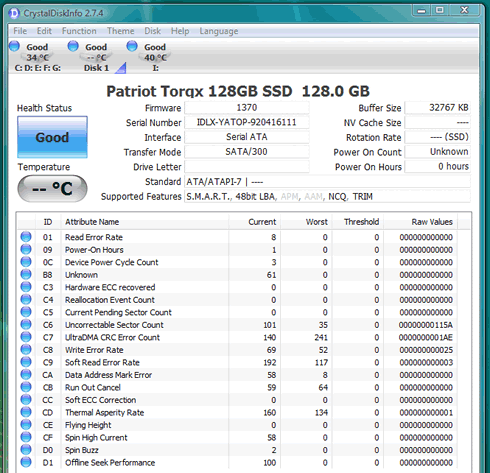The height and width of the screenshot is (473, 490).
Task: Click the Serial Number field
Action: coord(247,122)
